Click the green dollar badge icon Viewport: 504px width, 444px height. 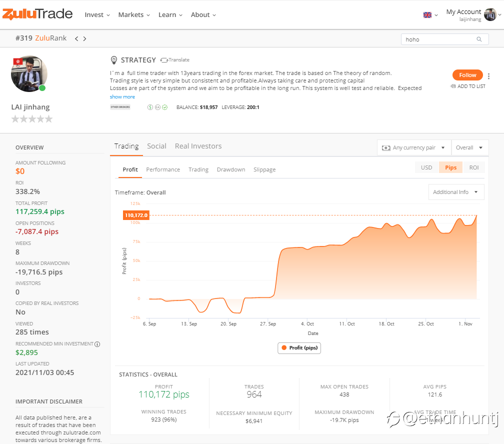(150, 107)
